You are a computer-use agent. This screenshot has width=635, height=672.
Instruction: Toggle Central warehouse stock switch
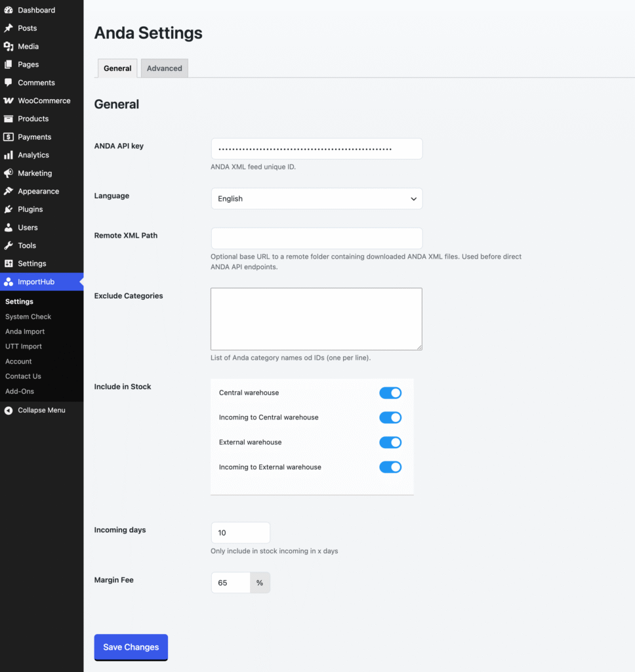coord(390,393)
